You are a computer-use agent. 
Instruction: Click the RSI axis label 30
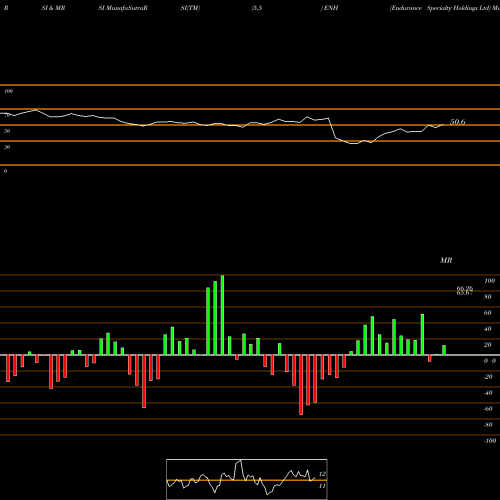click(7, 147)
